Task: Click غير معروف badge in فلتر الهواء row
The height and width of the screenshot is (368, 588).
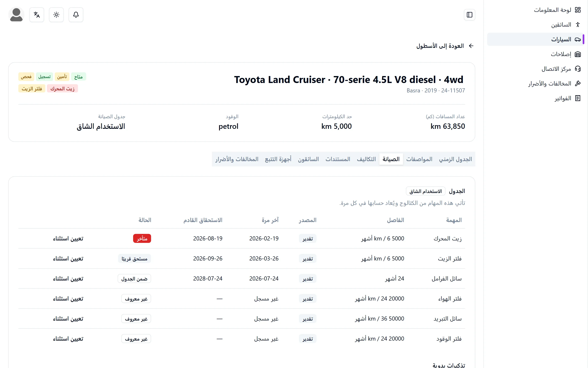Action: 136,299
